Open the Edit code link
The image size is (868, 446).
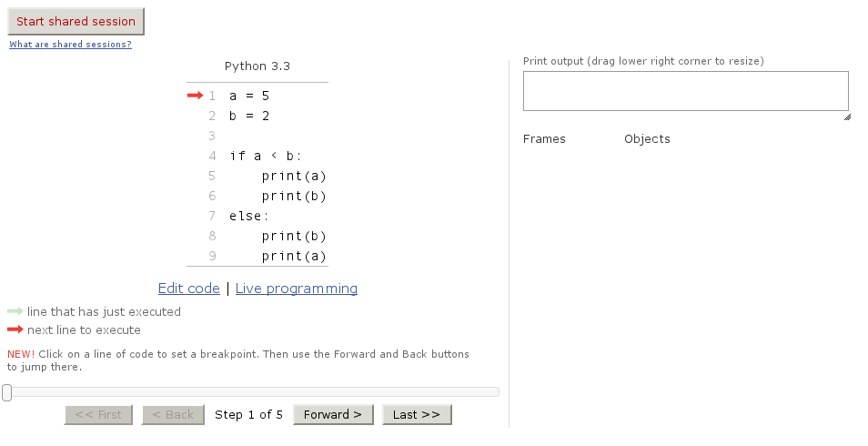pyautogui.click(x=189, y=289)
